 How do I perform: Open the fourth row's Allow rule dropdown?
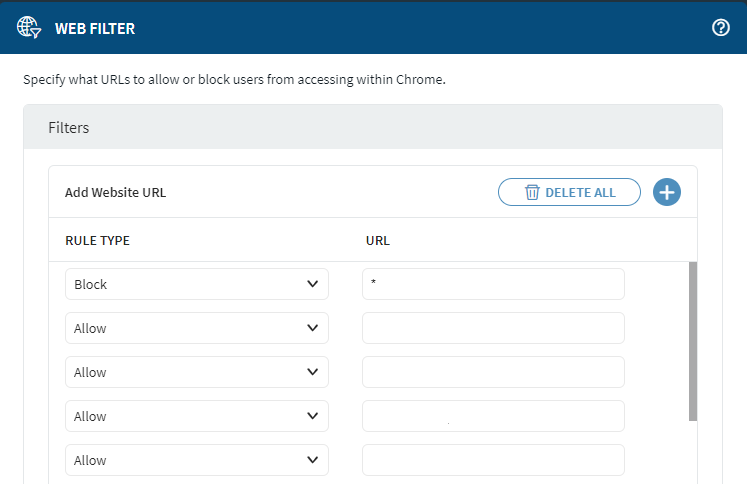point(196,416)
